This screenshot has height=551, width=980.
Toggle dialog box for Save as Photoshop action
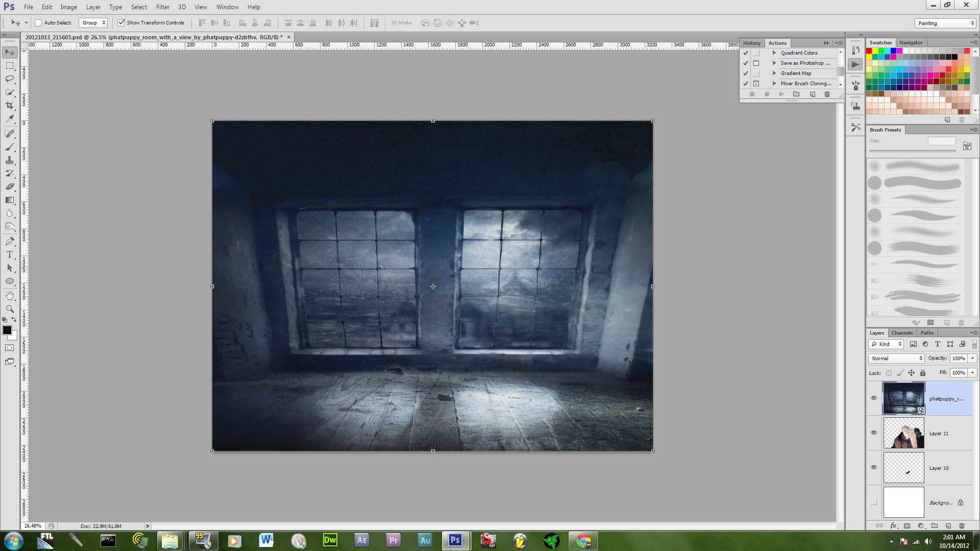tap(756, 63)
